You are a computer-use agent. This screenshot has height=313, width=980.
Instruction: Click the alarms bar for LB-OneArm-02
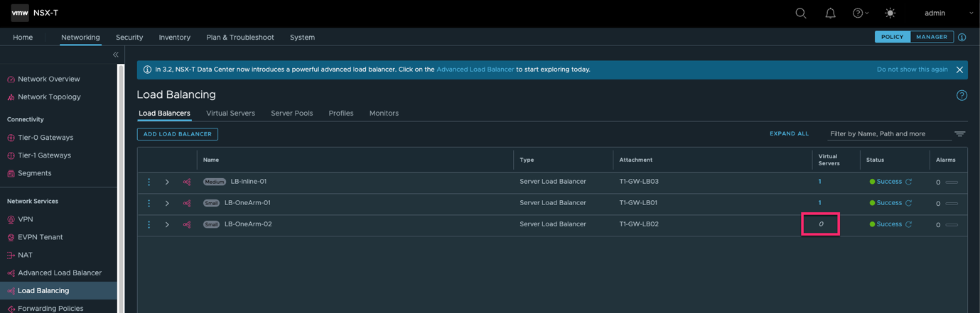tap(952, 225)
